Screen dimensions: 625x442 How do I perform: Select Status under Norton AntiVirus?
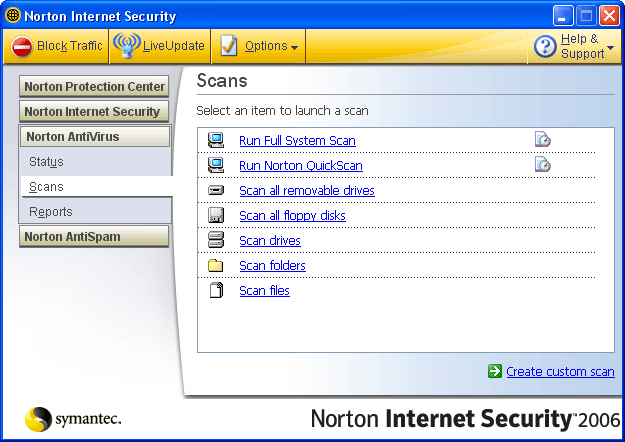(46, 162)
